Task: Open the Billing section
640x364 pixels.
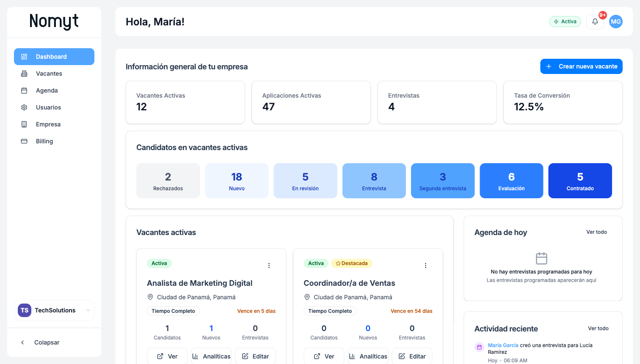Action: pos(44,141)
